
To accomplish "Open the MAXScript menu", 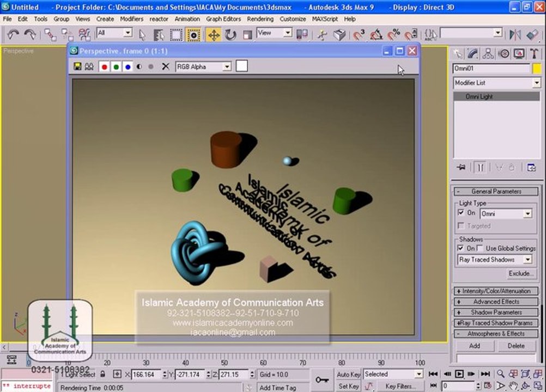I will tap(325, 19).
